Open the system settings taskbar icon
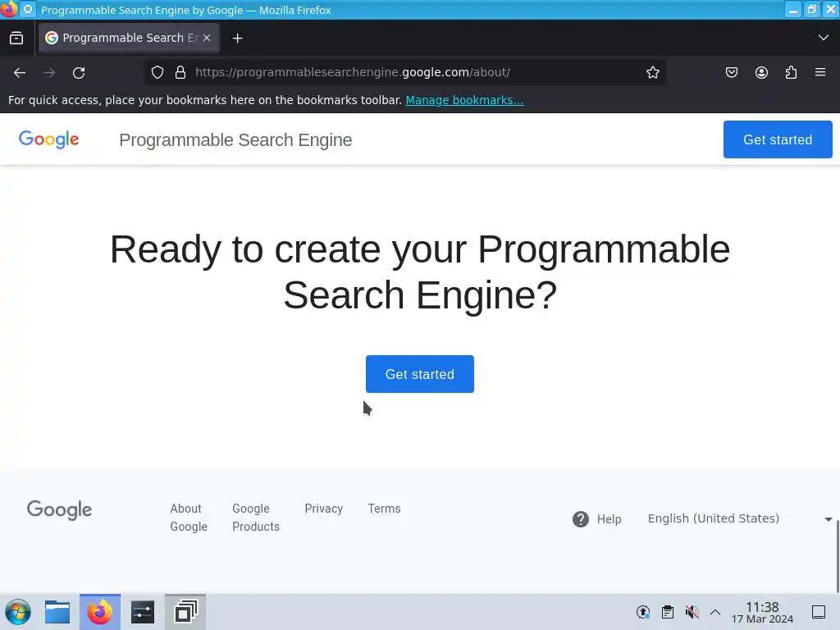 point(143,612)
